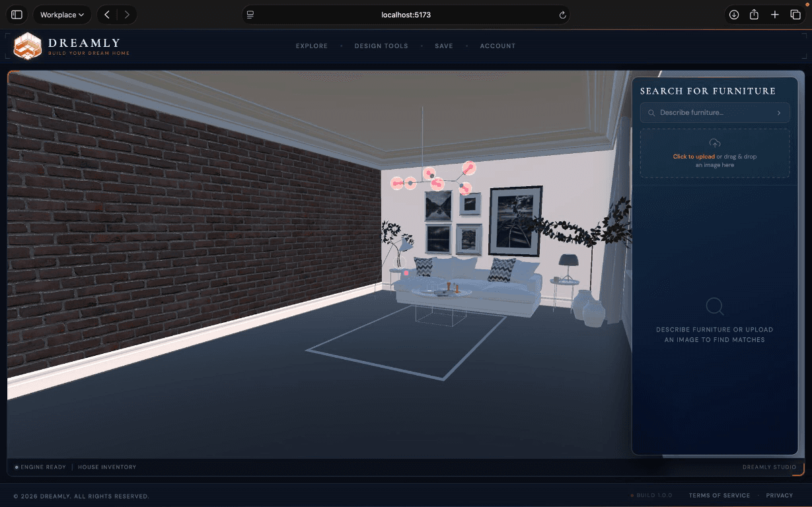Select the large framed picture on wall

(x=515, y=221)
